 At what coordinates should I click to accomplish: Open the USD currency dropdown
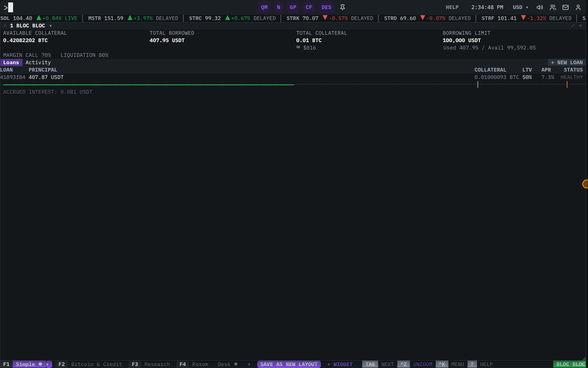[521, 7]
